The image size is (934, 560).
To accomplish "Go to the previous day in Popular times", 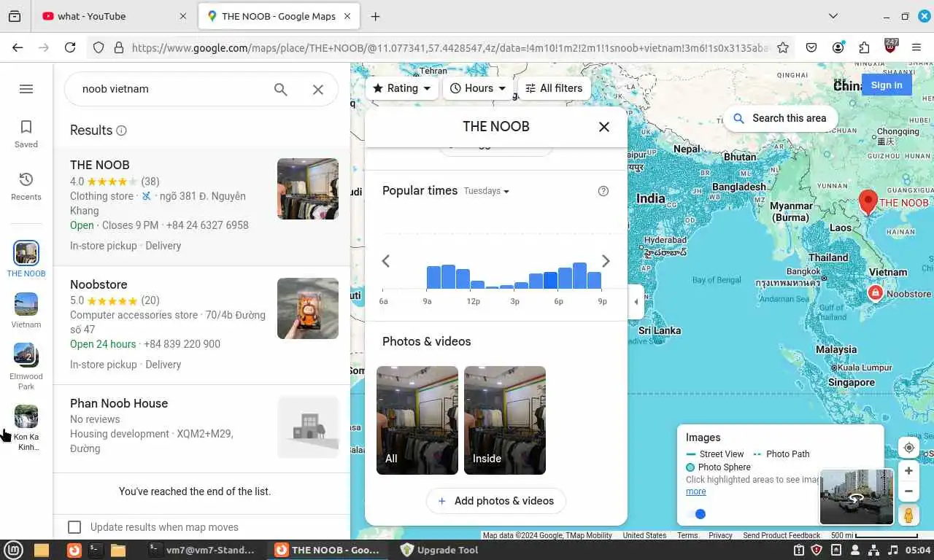I will 386,261.
